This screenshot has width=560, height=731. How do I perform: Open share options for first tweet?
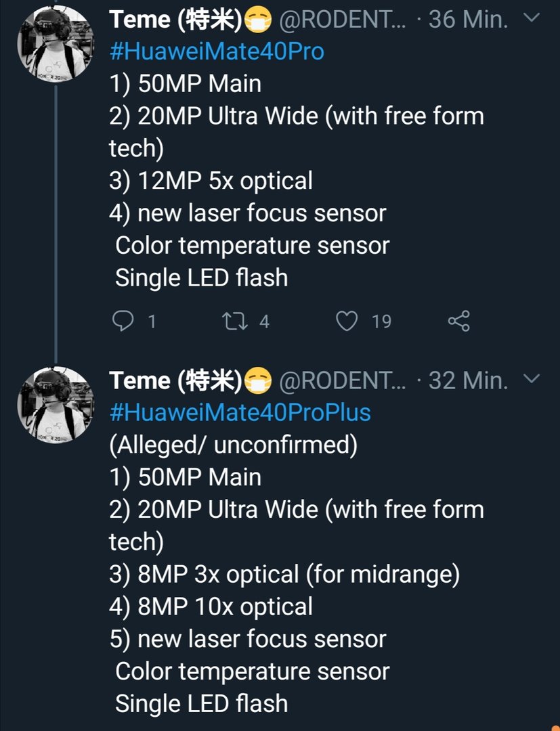(459, 321)
